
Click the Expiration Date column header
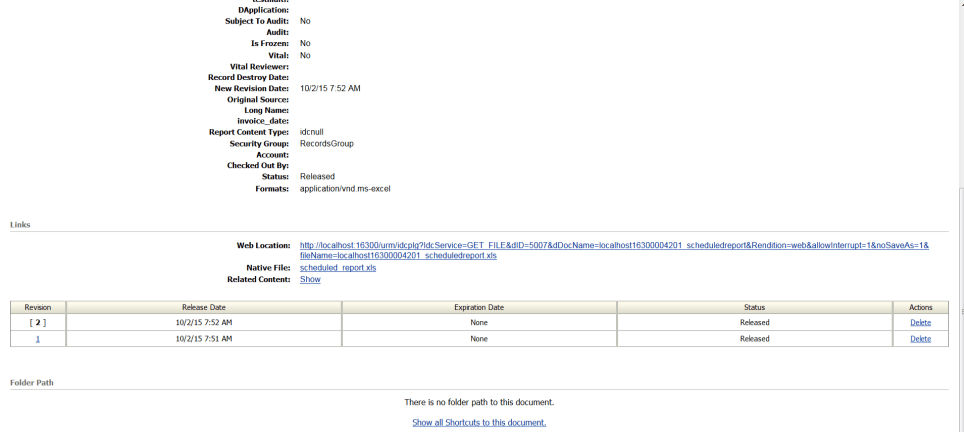coord(479,307)
